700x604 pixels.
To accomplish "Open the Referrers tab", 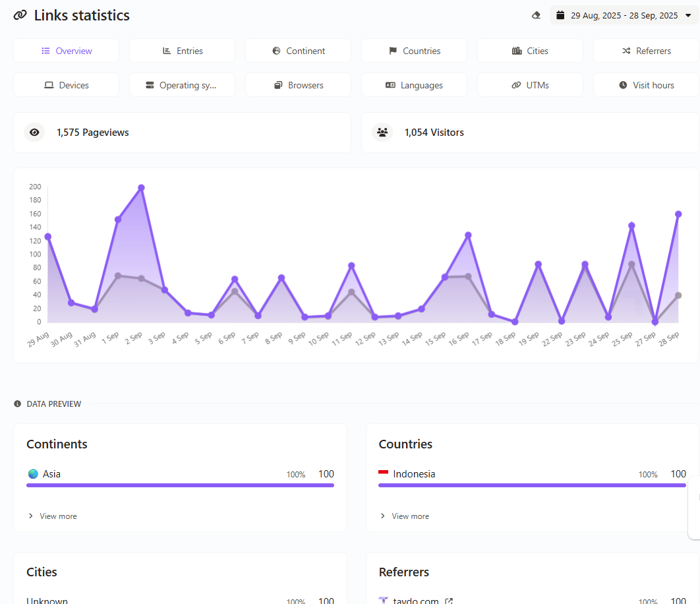I will click(x=646, y=51).
